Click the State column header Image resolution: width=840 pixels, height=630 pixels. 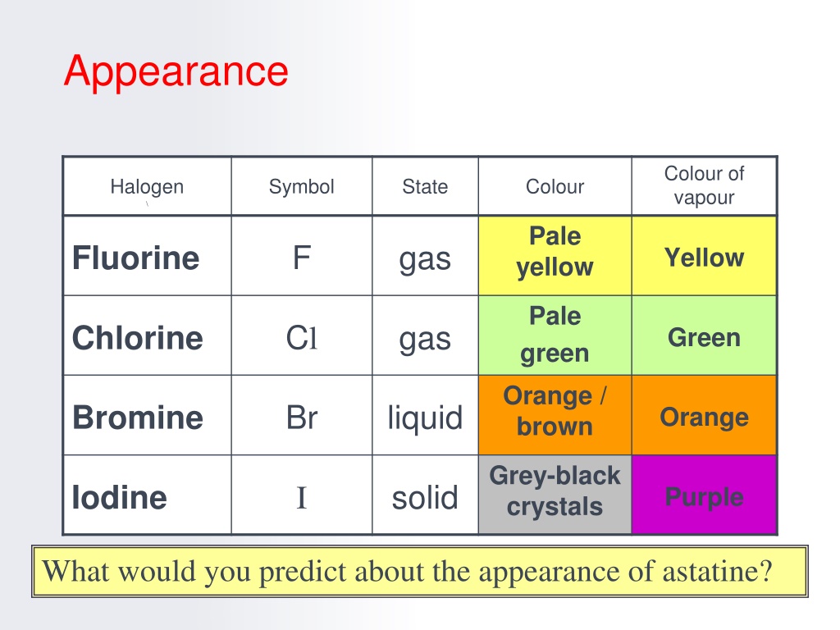(x=425, y=186)
